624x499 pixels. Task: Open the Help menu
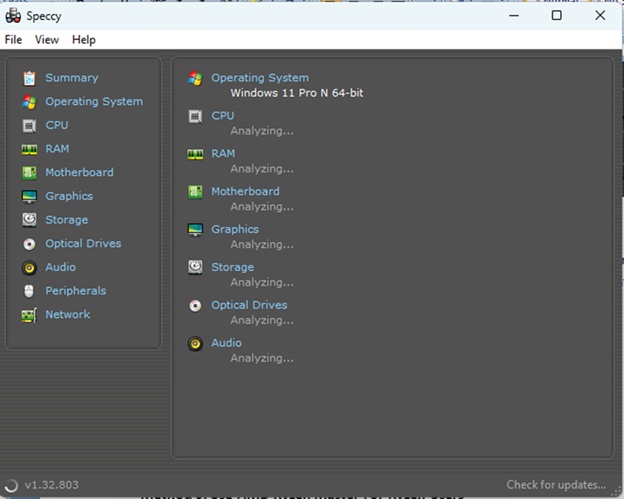84,40
